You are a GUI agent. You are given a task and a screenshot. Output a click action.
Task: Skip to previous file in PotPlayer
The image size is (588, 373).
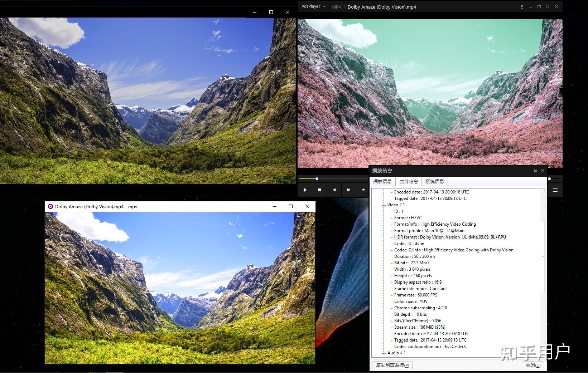point(334,190)
